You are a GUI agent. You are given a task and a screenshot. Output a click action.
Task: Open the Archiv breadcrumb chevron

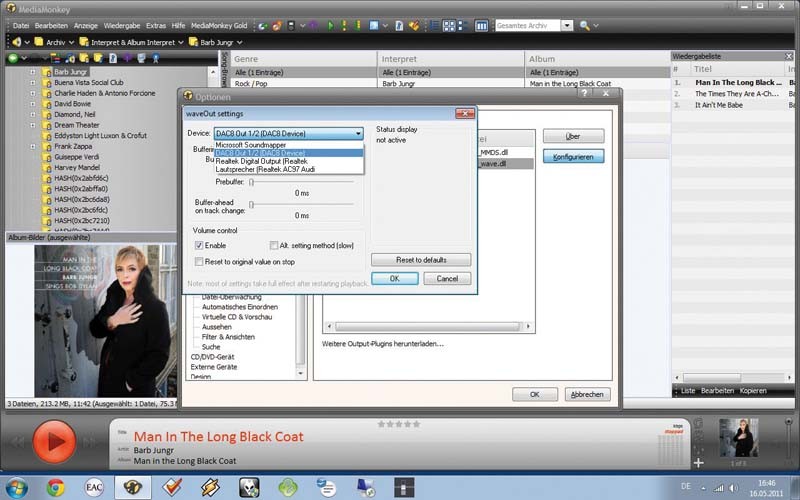coord(71,42)
